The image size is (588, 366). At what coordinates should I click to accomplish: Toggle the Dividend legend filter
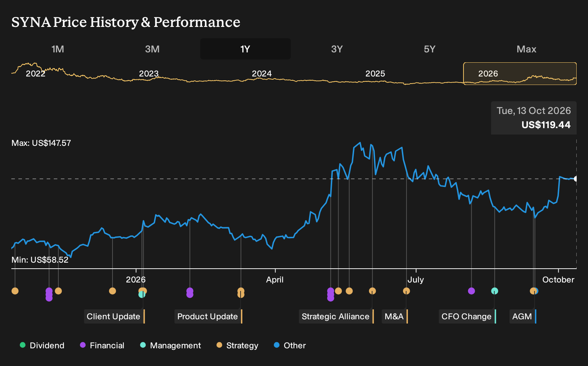coord(42,345)
